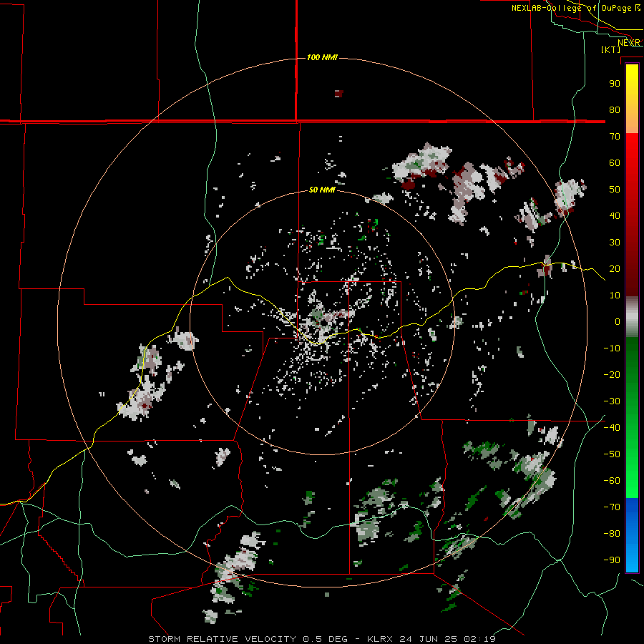Click the positive '20' scale value
Image resolution: width=644 pixels, height=644 pixels.
point(615,268)
